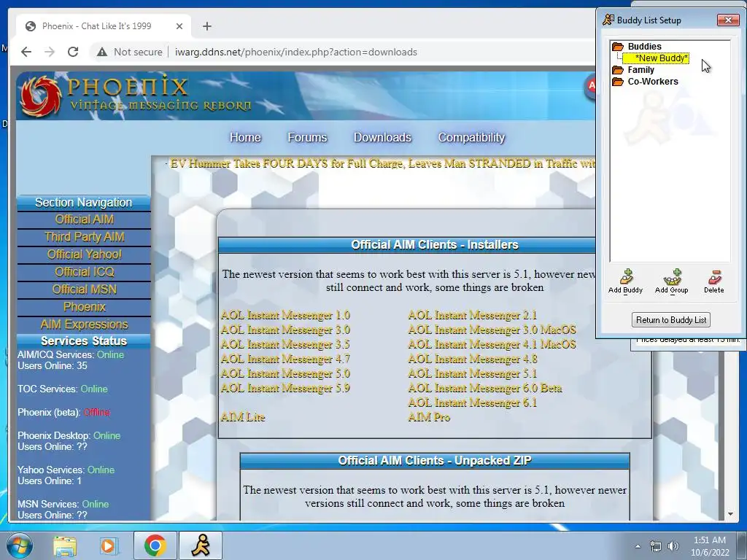The height and width of the screenshot is (560, 747).
Task: Go to Phoenix section in sidebar
Action: [84, 307]
